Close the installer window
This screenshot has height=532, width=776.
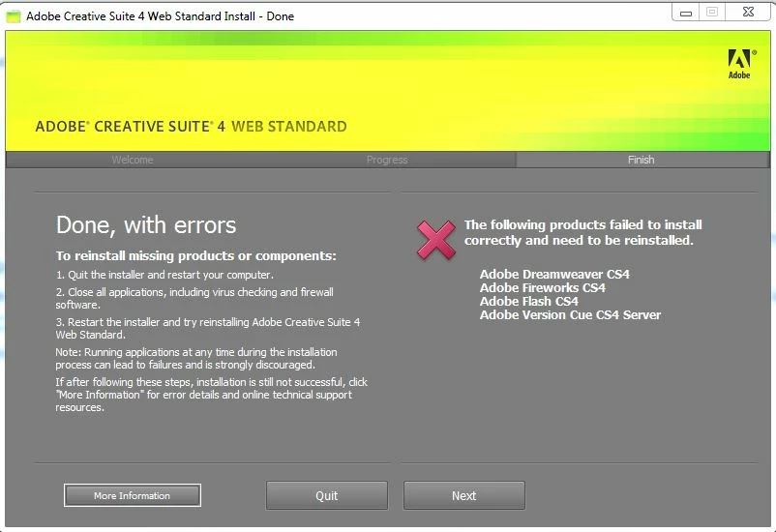tap(748, 13)
